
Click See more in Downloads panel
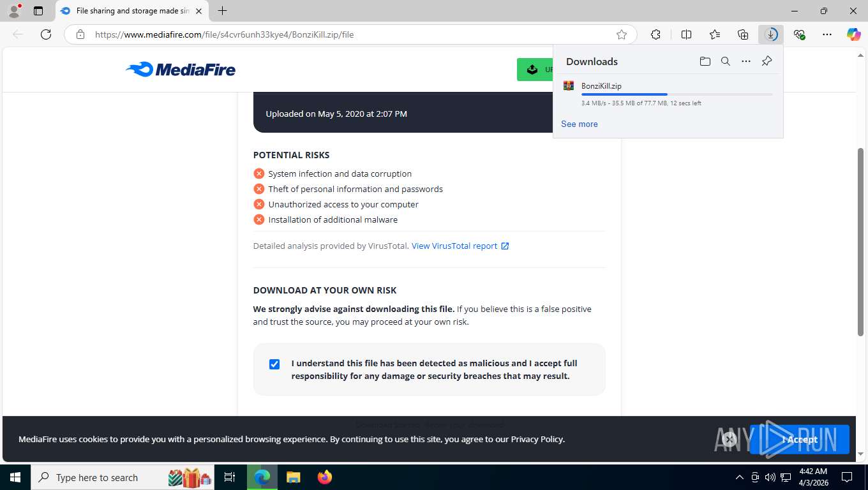[580, 124]
